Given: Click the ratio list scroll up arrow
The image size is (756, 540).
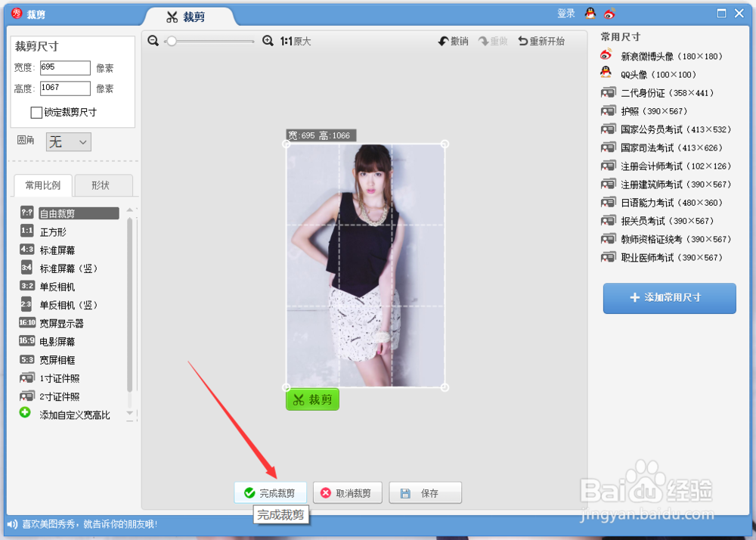Looking at the screenshot, I should pyautogui.click(x=130, y=210).
